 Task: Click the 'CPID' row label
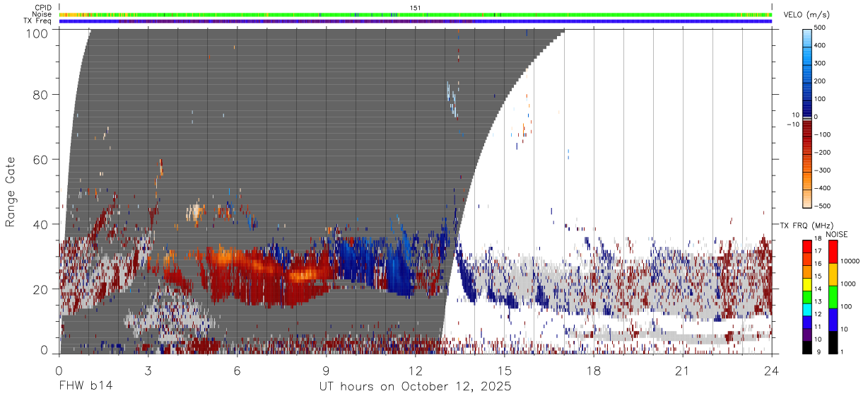click(42, 8)
